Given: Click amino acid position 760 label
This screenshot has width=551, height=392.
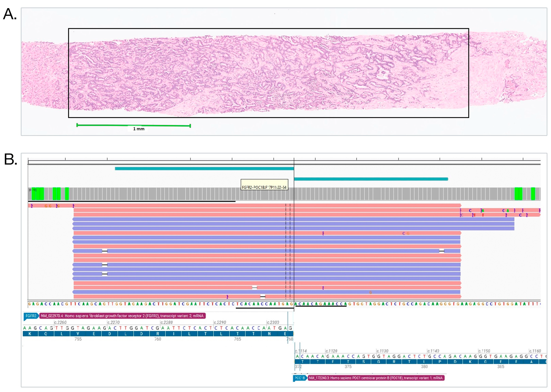Looking at the screenshot, I should (158, 339).
